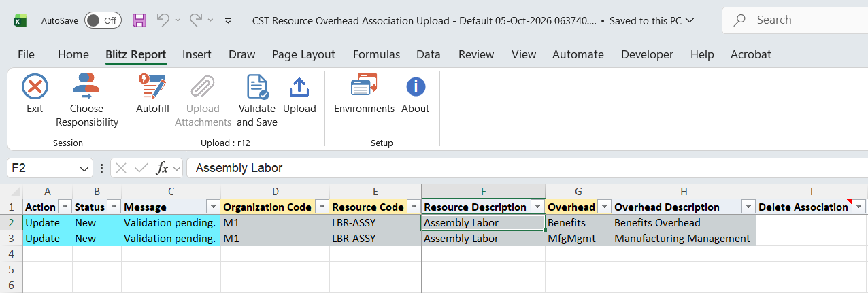The image size is (868, 293).
Task: Switch to the Home tab
Action: pyautogui.click(x=73, y=54)
